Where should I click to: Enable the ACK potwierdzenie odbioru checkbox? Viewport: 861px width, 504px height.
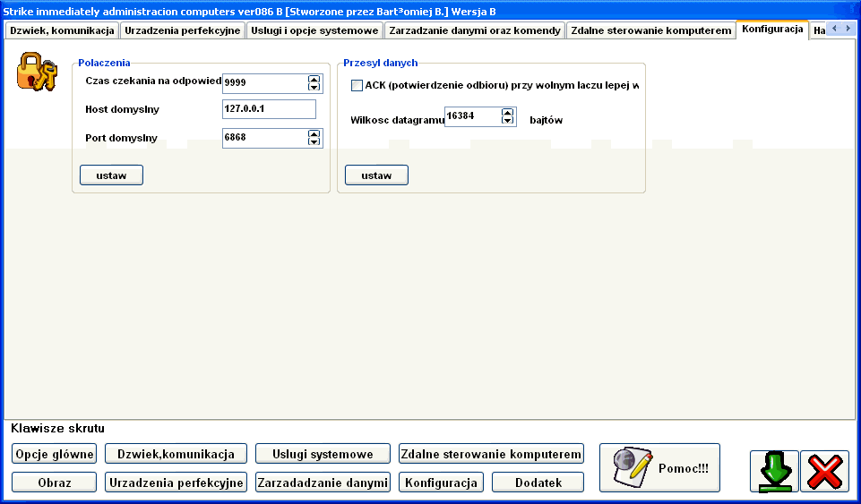(357, 86)
